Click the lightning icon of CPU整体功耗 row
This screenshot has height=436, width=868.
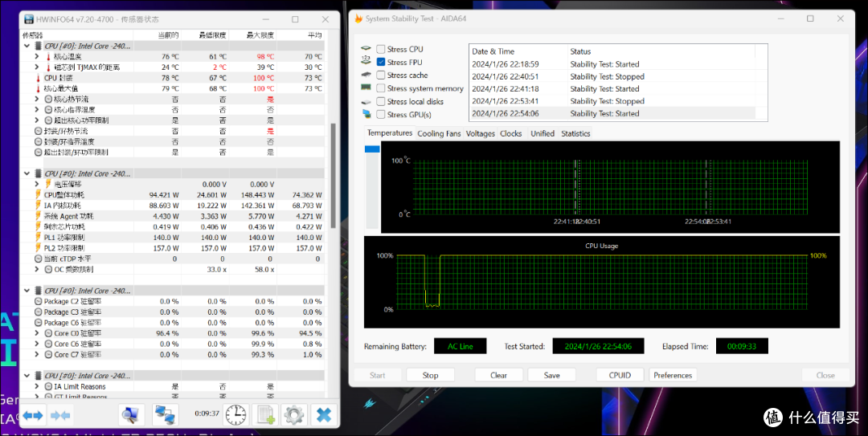click(39, 195)
